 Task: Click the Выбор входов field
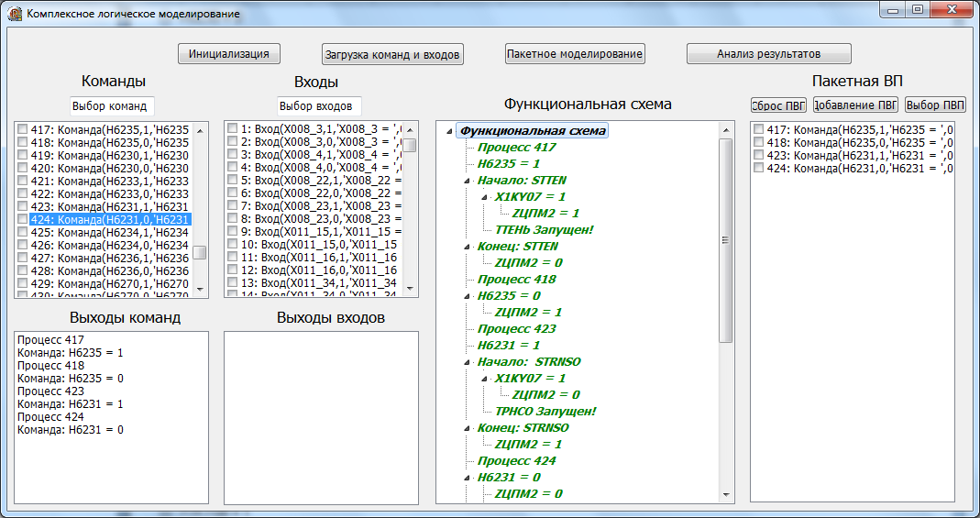coord(319,105)
